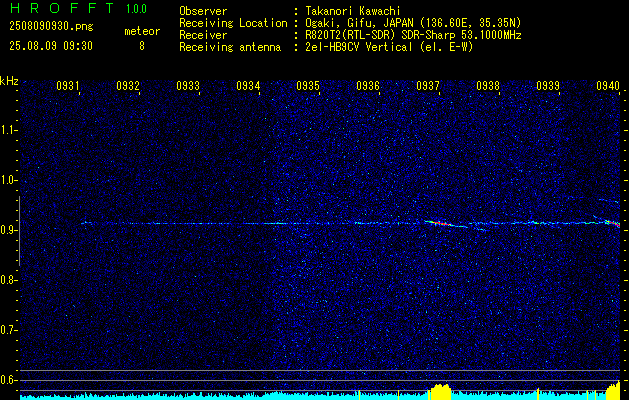Viewport: 629px width, 400px height.
Task: Click the 0938 time marker
Action: 488,85
